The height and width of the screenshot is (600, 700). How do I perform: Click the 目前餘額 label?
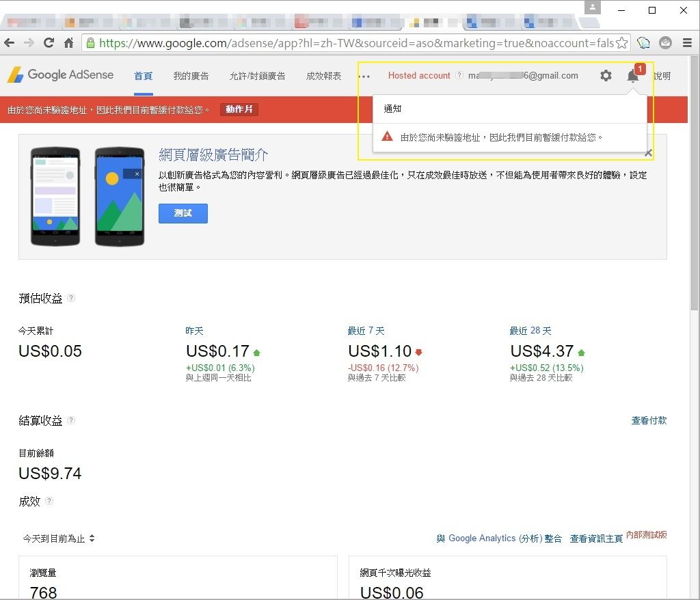click(36, 453)
